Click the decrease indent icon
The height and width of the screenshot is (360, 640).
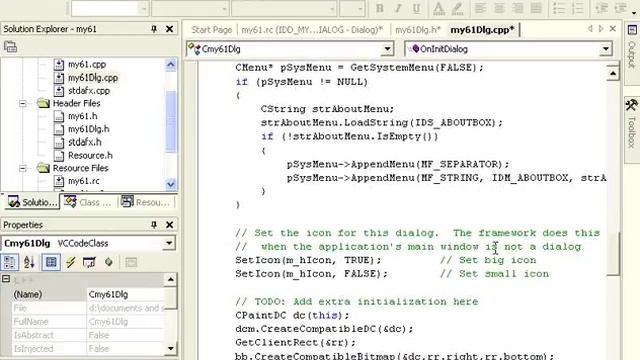[x=601, y=8]
